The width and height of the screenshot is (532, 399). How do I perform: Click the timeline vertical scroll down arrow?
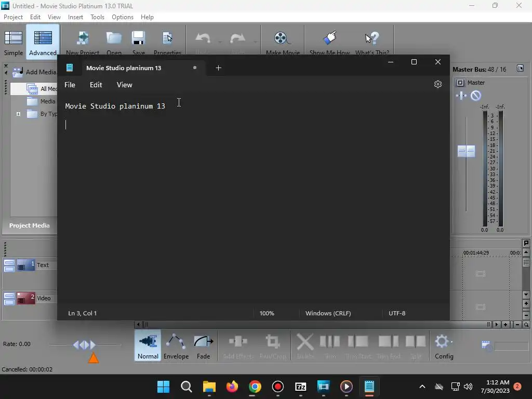tap(526, 295)
